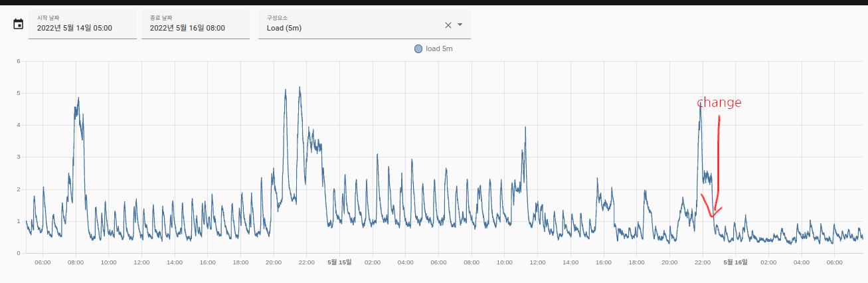
Task: Click the calendar date range icon
Action: pos(19,24)
